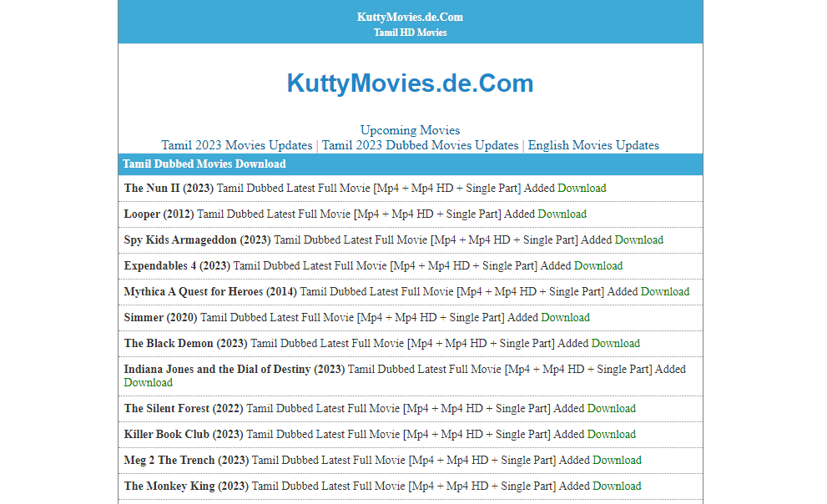The image size is (827, 504).
Task: Click Download for The Black Demon (2023)
Action: (616, 343)
